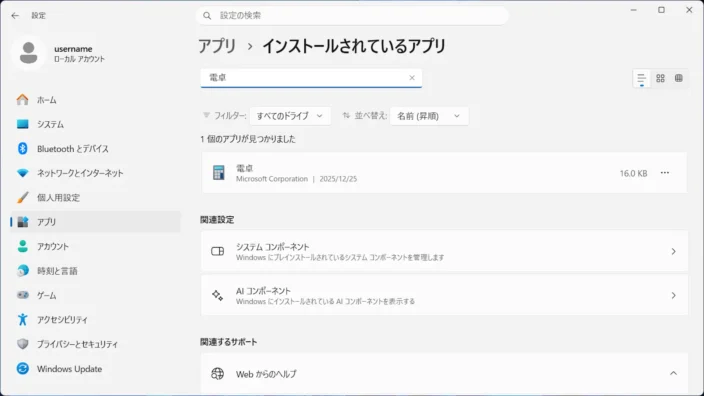The height and width of the screenshot is (396, 704).
Task: Switch to list view layout
Action: (x=642, y=78)
